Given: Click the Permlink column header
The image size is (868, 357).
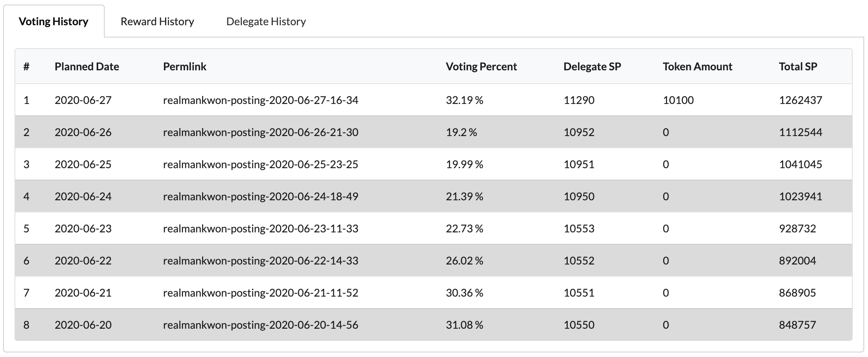Looking at the screenshot, I should [185, 67].
